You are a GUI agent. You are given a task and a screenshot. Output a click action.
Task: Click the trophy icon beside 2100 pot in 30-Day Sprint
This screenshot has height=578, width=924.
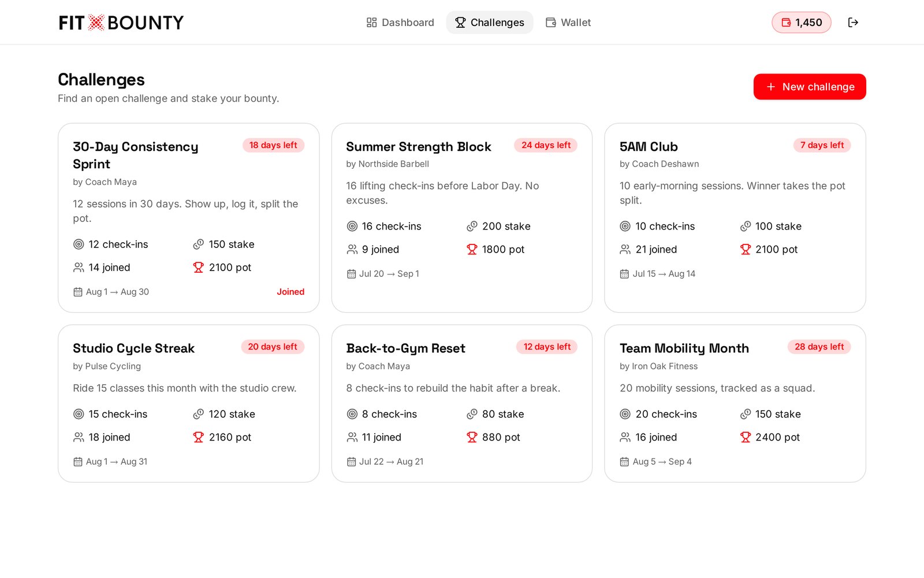coord(199,268)
